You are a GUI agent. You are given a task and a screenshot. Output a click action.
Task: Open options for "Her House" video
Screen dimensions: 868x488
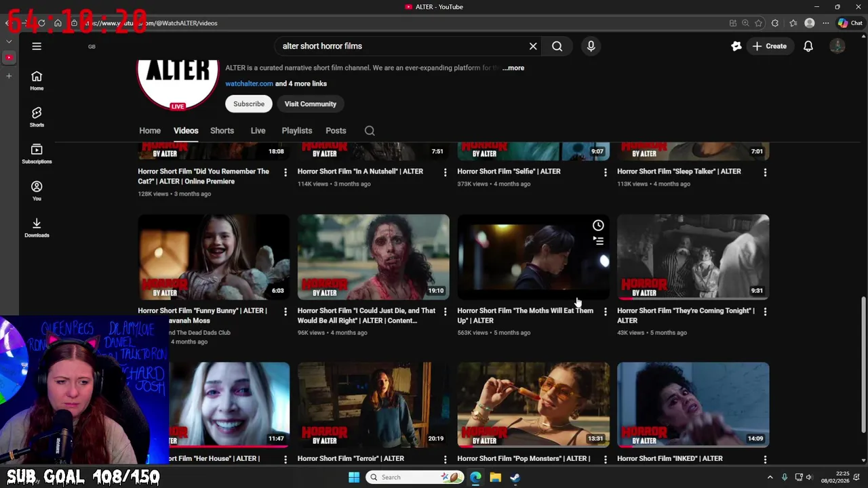(x=285, y=460)
